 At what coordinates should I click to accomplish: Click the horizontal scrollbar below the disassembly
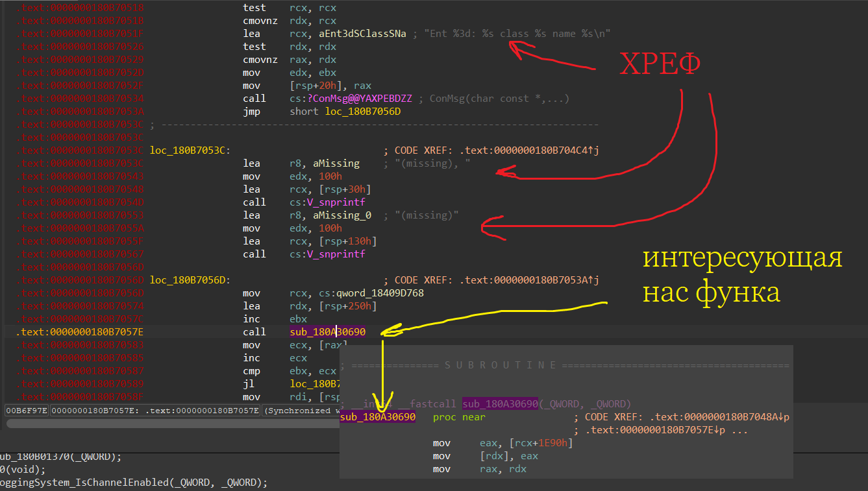(x=169, y=424)
